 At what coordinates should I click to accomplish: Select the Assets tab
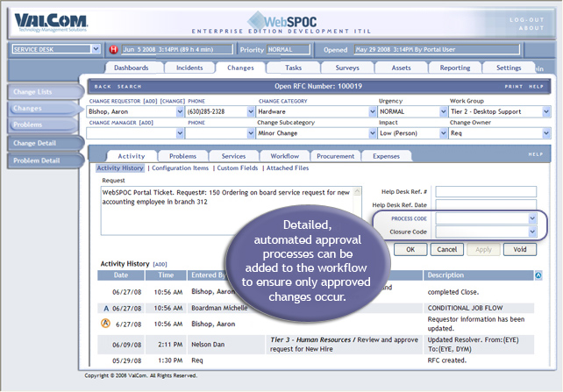[x=401, y=68]
